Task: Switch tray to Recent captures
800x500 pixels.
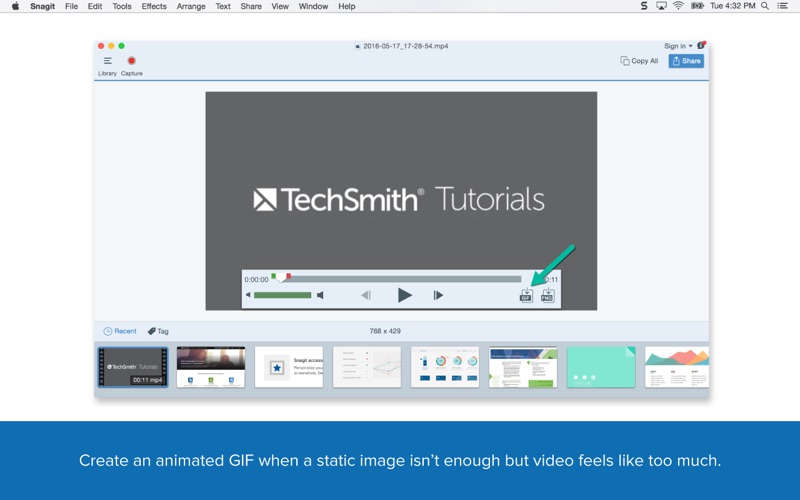Action: [120, 331]
